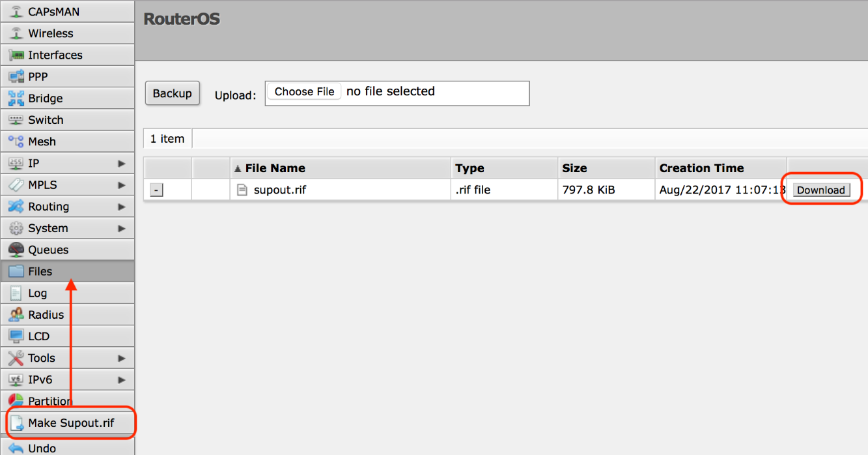Click Choose File to upload

click(304, 92)
